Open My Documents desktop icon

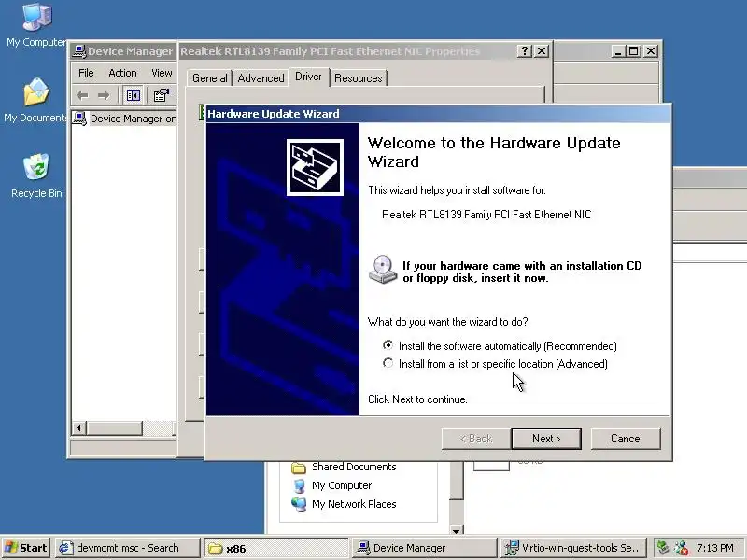[x=35, y=101]
